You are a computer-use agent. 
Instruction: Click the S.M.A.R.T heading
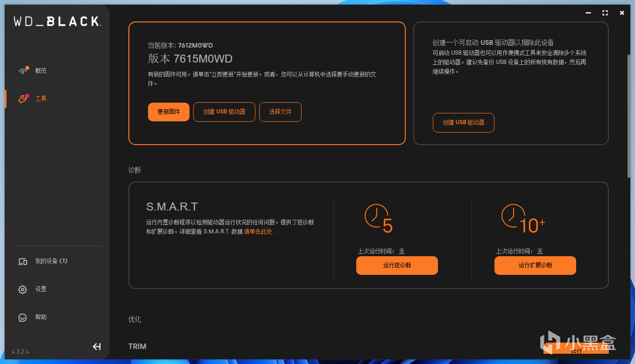tap(172, 207)
